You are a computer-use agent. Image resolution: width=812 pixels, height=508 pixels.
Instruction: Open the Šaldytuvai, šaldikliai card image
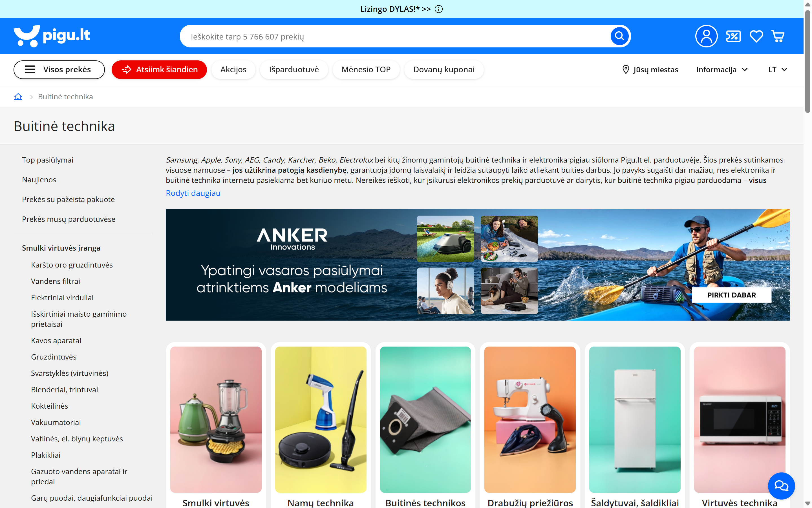(x=635, y=420)
